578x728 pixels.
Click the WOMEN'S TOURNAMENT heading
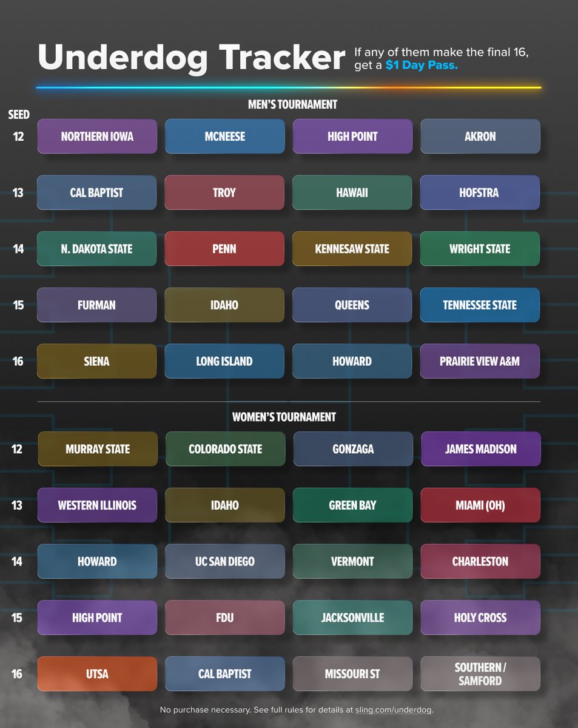click(284, 417)
